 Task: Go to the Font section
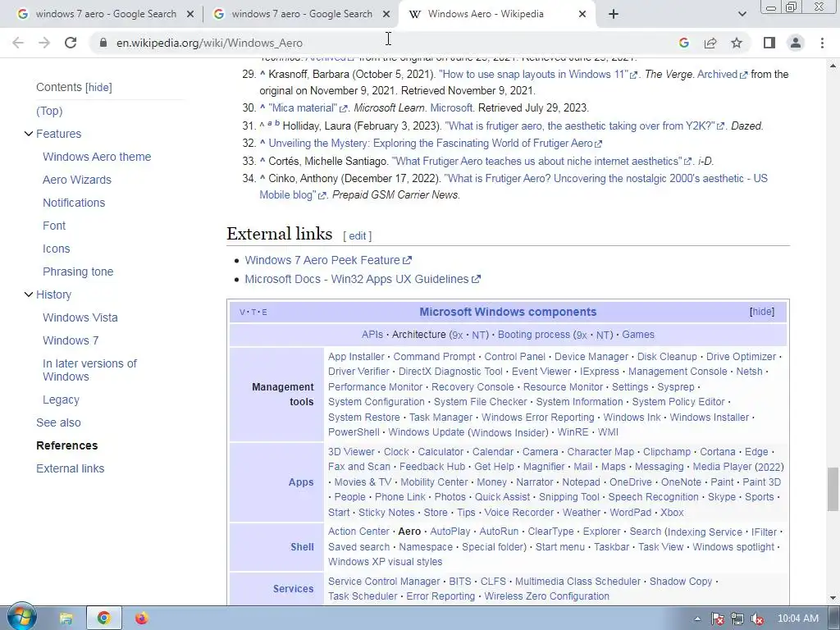(54, 226)
